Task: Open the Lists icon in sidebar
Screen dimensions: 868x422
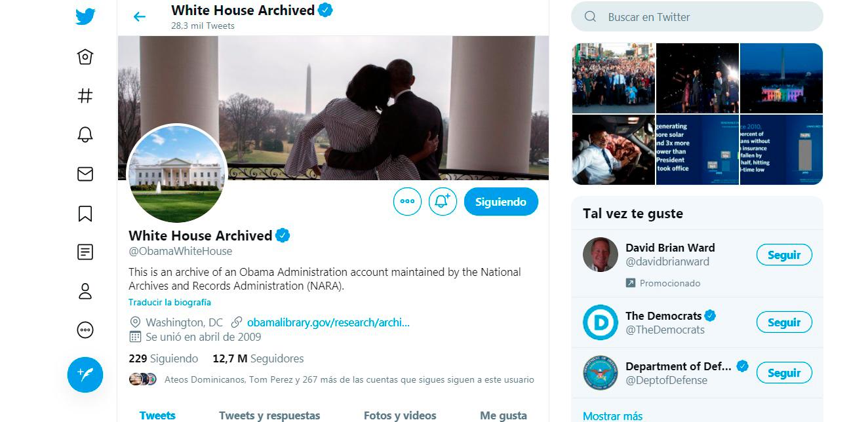Action: [85, 252]
